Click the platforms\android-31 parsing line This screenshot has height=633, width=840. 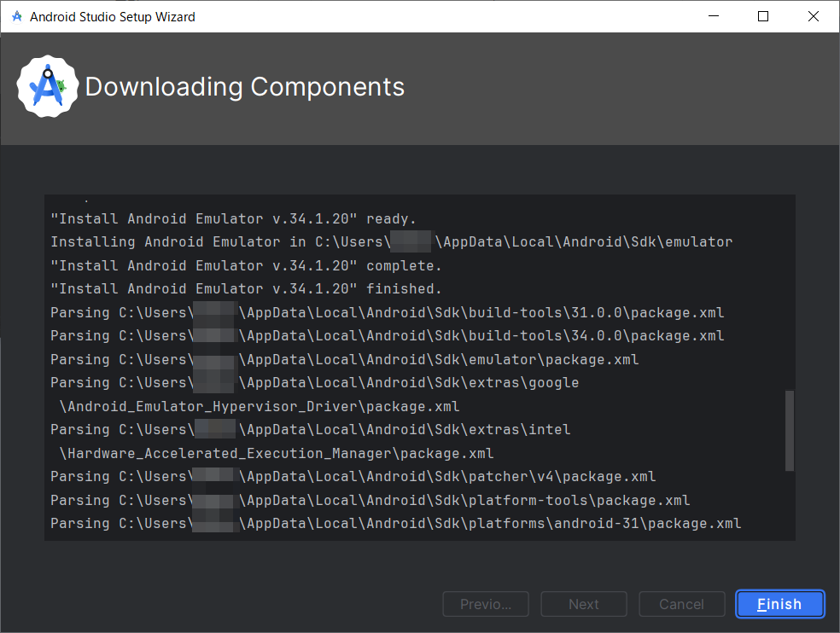tap(395, 524)
